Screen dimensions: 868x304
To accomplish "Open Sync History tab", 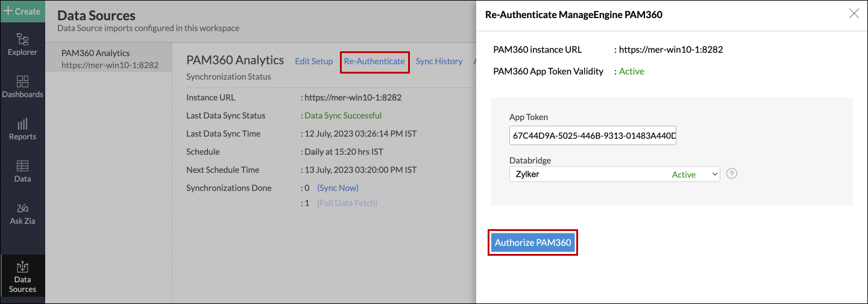I will 439,62.
